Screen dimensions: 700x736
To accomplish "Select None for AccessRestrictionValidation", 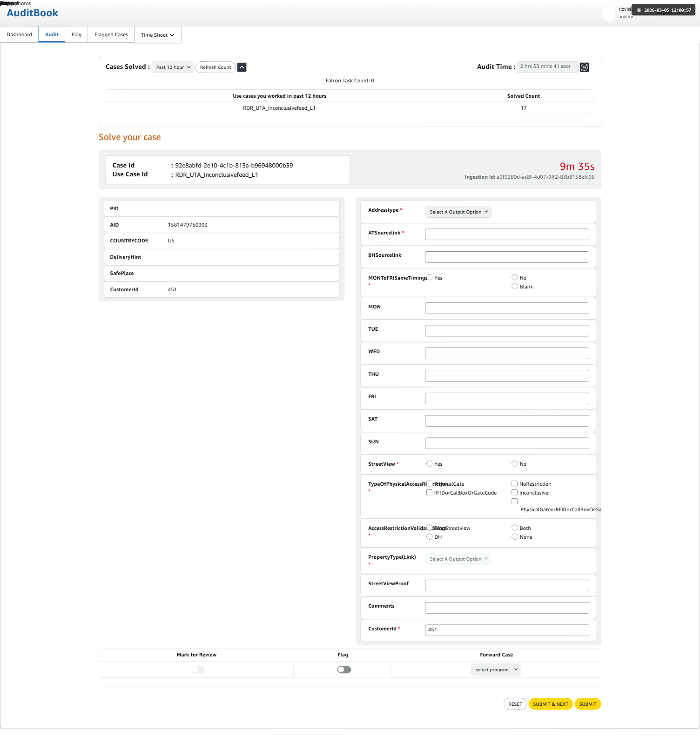I will tap(515, 537).
